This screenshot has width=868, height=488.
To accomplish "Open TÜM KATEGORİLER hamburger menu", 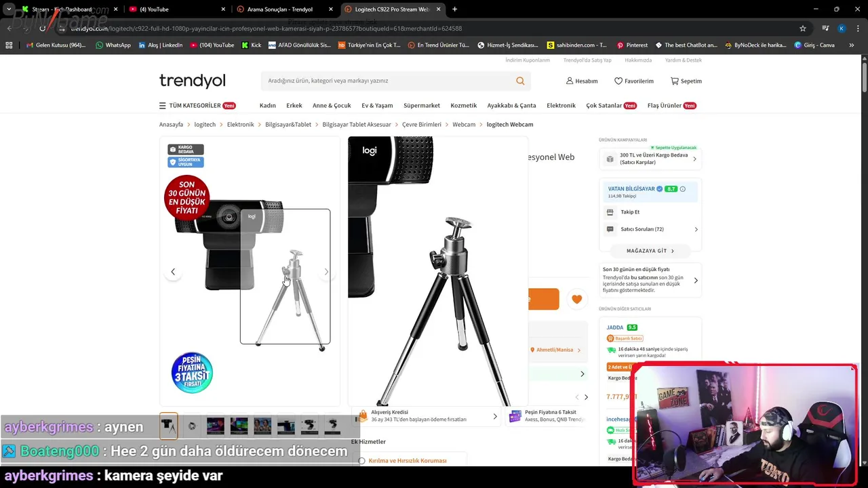I will click(197, 106).
